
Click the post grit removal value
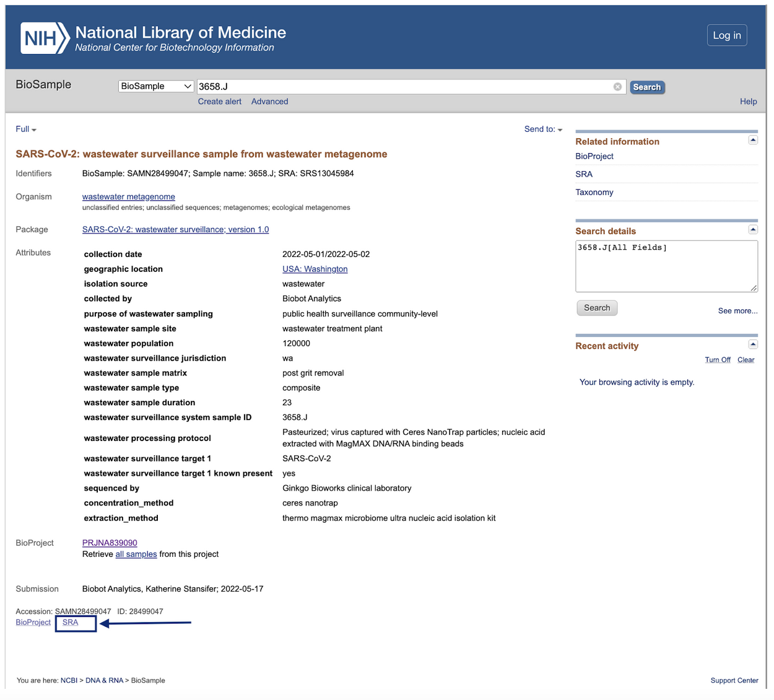313,373
